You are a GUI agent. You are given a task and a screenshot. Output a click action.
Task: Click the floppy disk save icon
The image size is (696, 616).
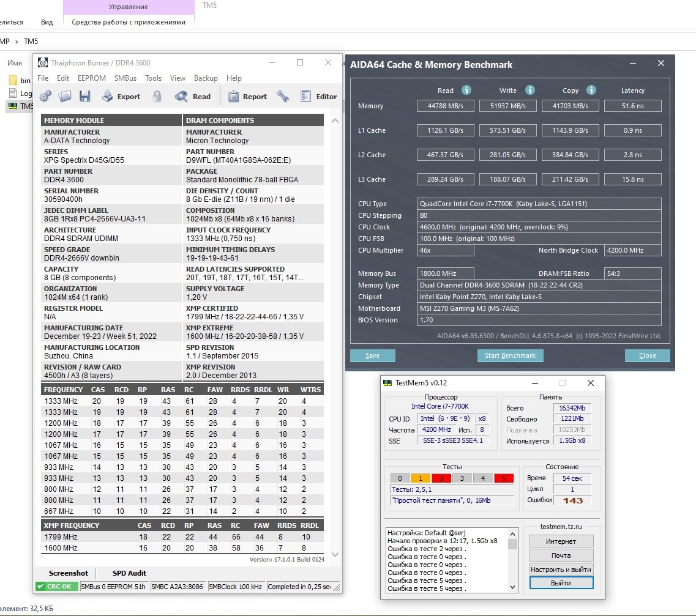[x=84, y=96]
